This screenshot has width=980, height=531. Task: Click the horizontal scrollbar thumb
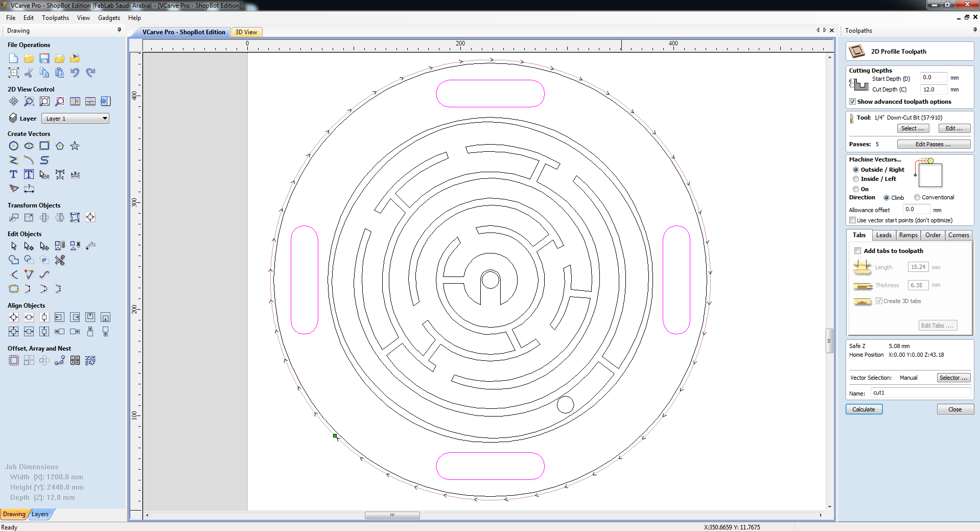coord(392,515)
